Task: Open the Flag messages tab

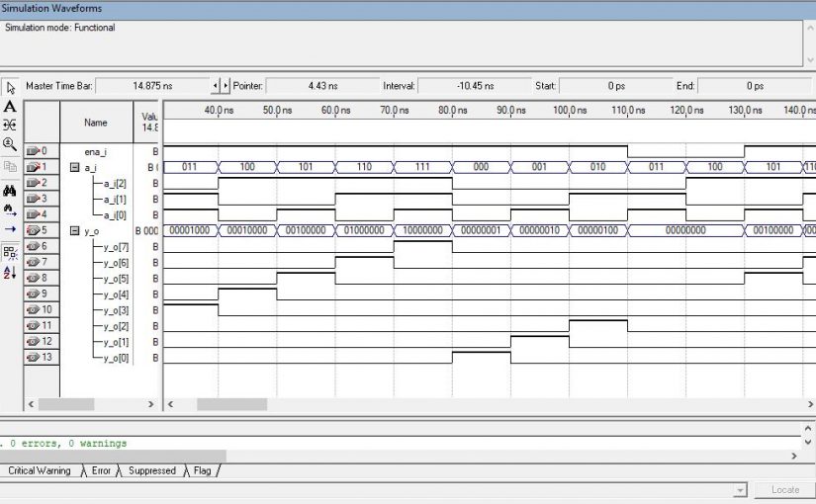Action: click(x=203, y=470)
